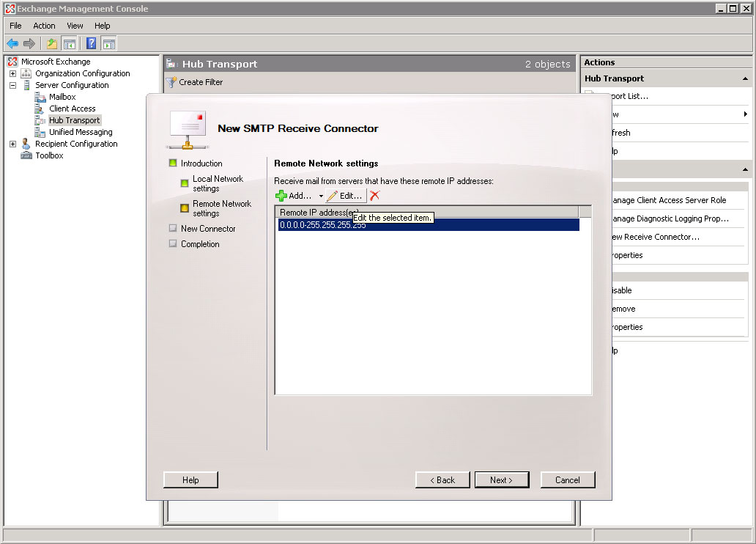Viewport: 756px width, 544px height.
Task: Open the File menu
Action: [x=15, y=26]
